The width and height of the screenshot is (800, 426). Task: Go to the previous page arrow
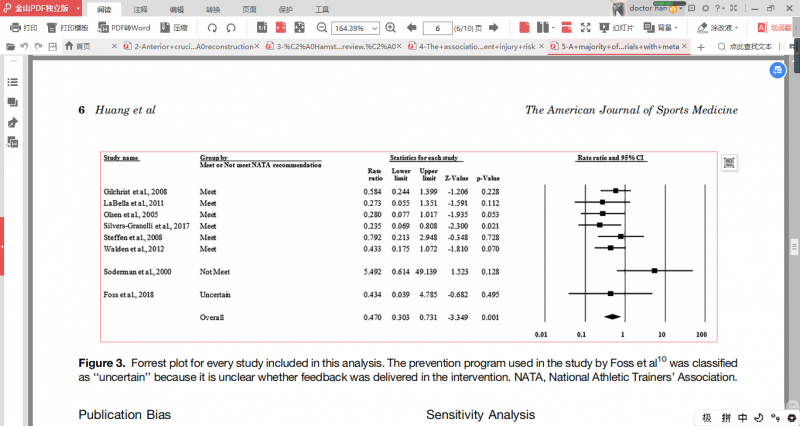point(411,28)
